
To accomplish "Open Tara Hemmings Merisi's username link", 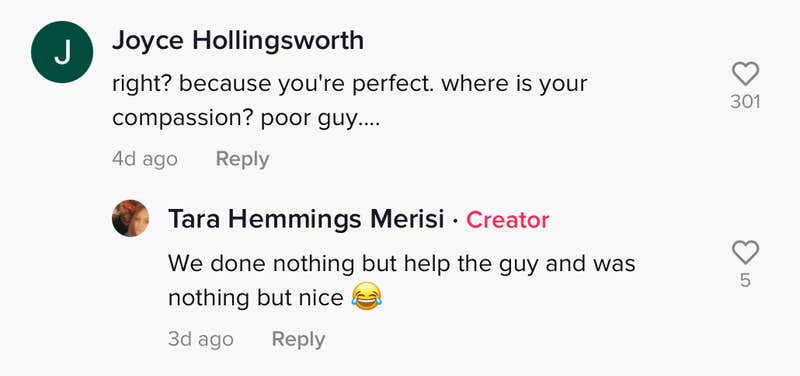I will (306, 219).
